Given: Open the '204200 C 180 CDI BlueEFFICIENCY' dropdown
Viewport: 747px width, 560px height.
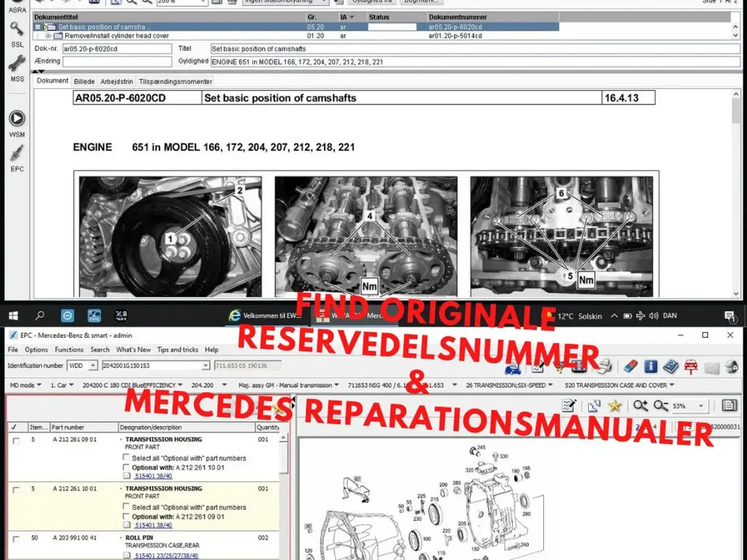Looking at the screenshot, I should [x=132, y=385].
